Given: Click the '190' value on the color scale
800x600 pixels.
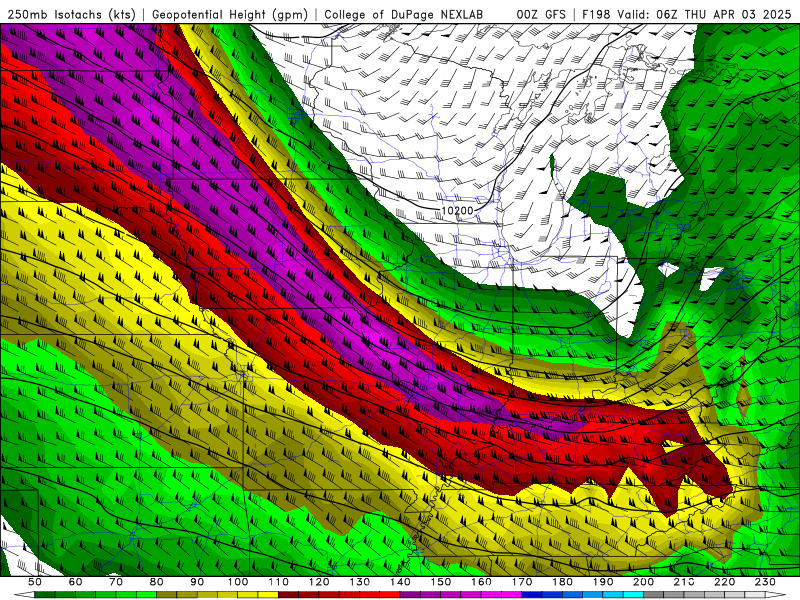Looking at the screenshot, I should pyautogui.click(x=603, y=582).
